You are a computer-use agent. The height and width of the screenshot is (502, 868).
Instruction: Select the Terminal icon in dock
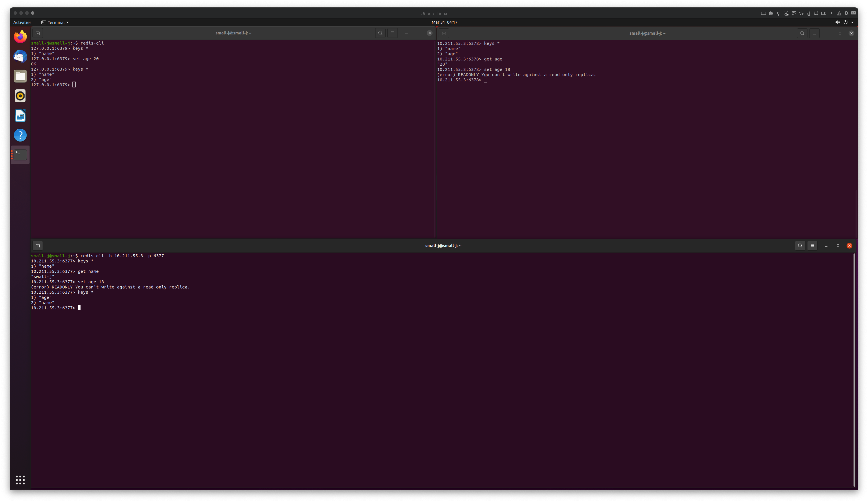pyautogui.click(x=20, y=155)
